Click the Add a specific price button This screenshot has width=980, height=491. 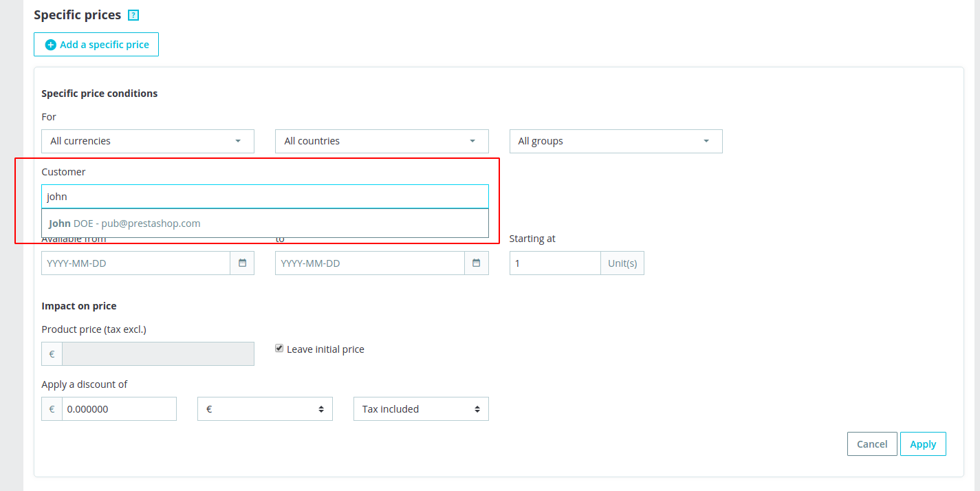click(x=96, y=44)
